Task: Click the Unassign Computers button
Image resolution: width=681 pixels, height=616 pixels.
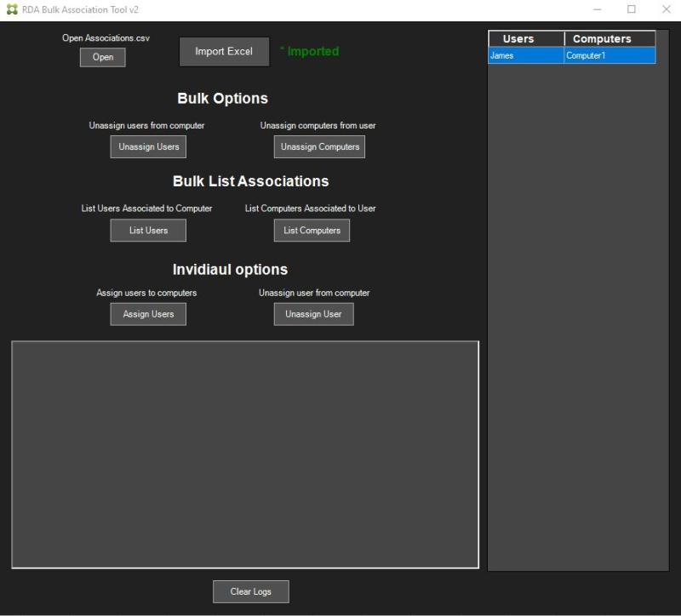Action: tap(319, 146)
